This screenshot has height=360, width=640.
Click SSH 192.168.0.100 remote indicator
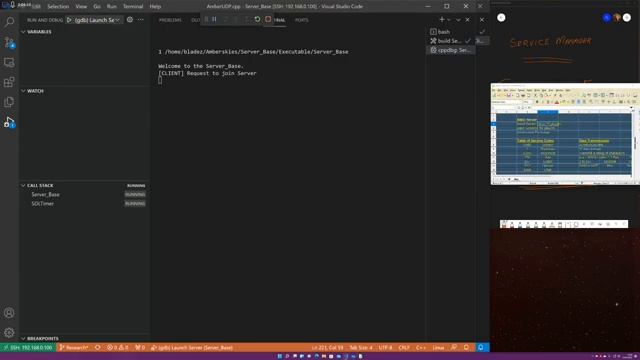coord(28,348)
